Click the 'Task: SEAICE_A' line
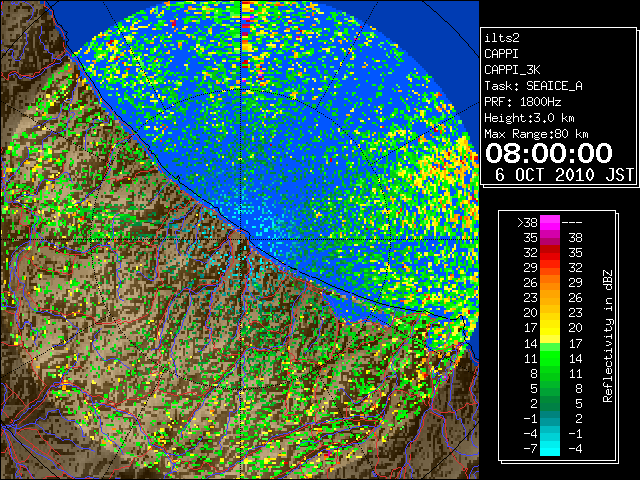Viewport: 640px width, 480px height. 533,86
